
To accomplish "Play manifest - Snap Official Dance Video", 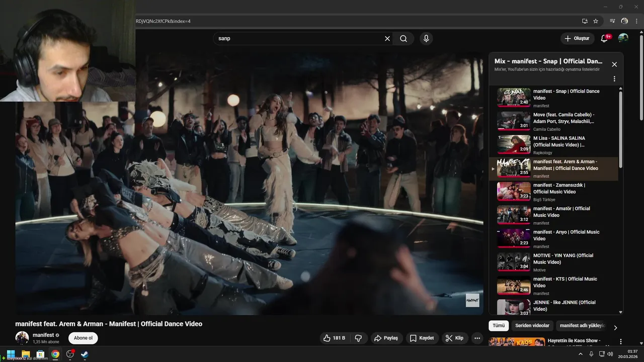I will [553, 98].
